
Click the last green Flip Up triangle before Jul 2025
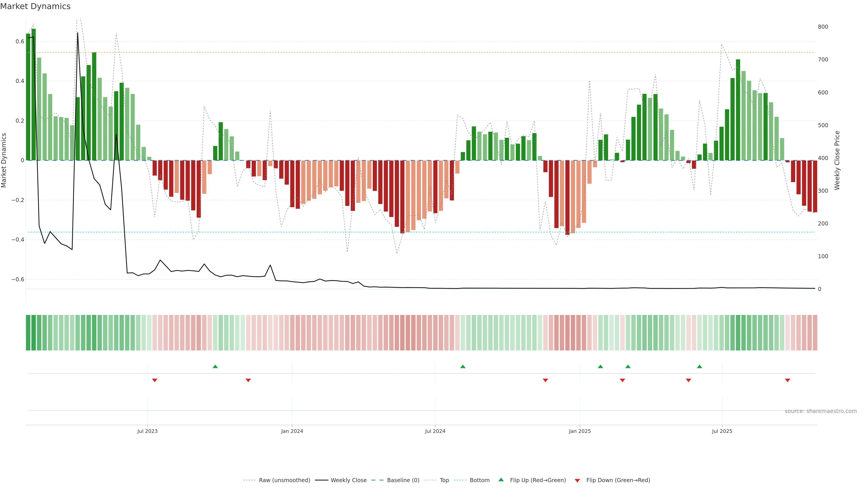(x=700, y=366)
